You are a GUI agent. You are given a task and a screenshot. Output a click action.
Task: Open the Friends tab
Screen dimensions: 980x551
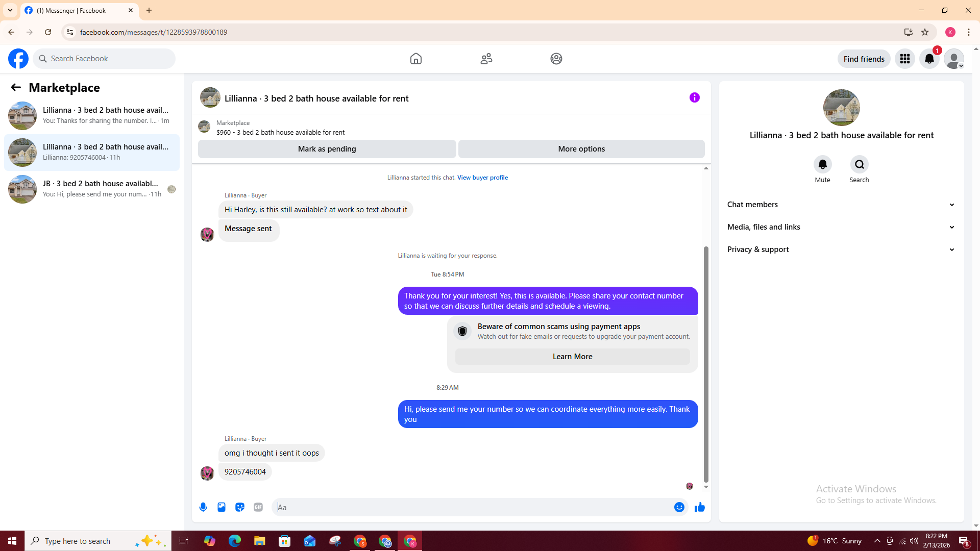[486, 59]
